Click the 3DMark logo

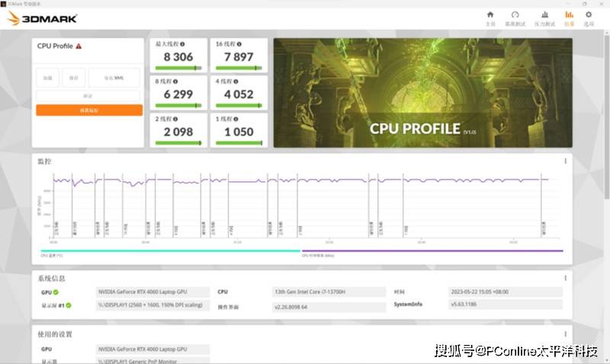click(42, 18)
